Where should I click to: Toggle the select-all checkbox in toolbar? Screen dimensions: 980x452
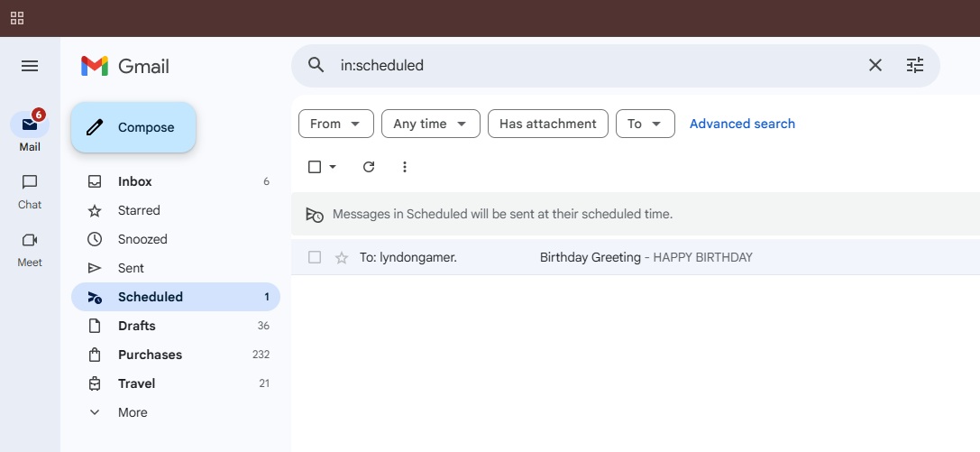(x=315, y=167)
